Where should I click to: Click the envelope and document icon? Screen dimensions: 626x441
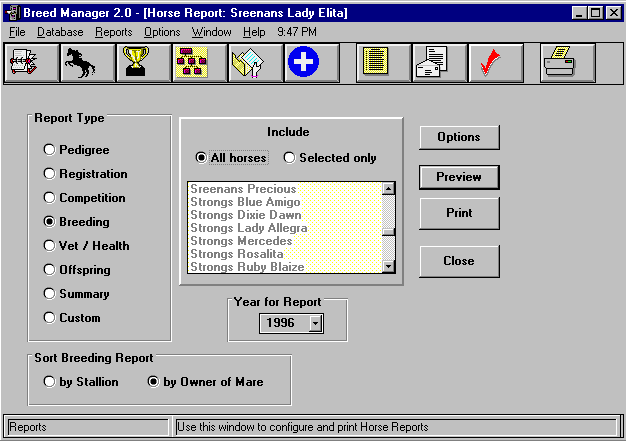pos(440,64)
